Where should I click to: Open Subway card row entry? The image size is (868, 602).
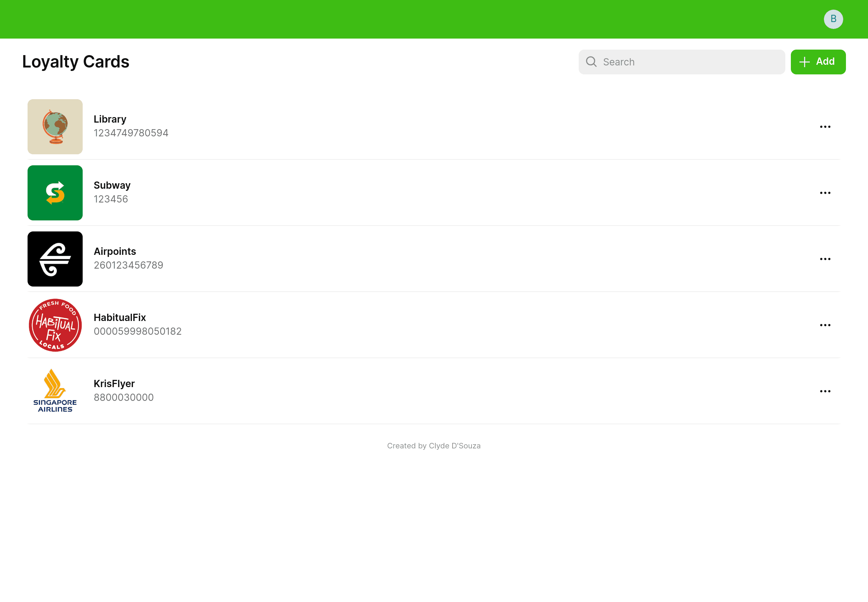[x=433, y=193]
